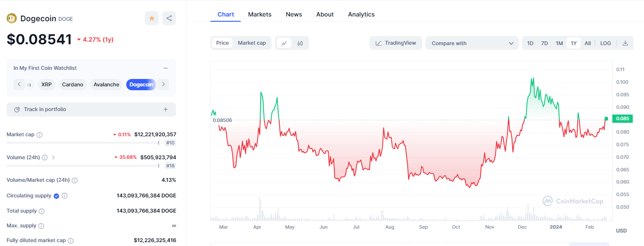Viewport: 644px width, 246px height.
Task: Click the 0.08506 baseline label on chart
Action: tap(222, 120)
